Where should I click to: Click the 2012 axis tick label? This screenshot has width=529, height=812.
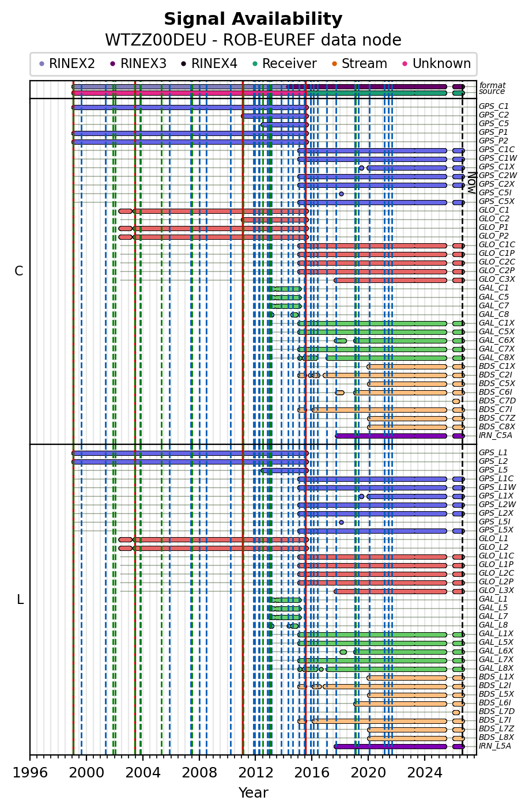(x=256, y=772)
